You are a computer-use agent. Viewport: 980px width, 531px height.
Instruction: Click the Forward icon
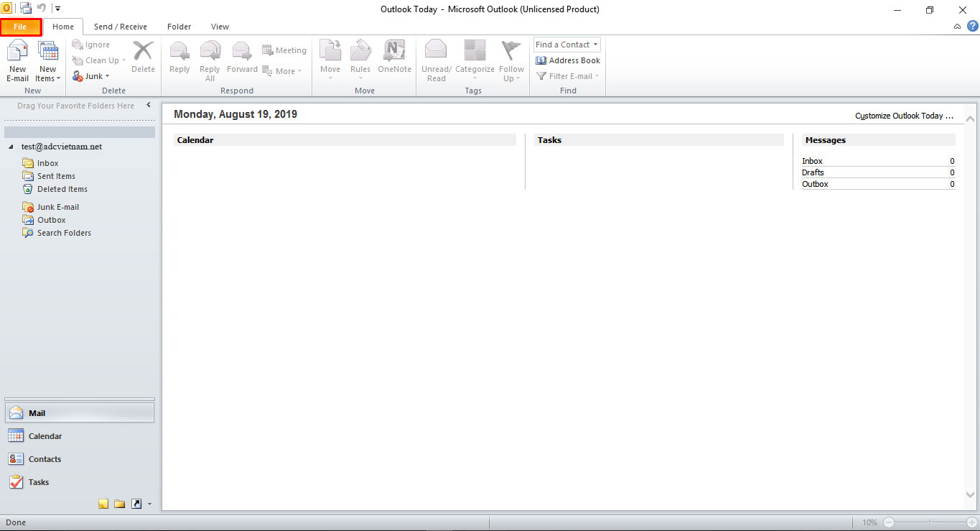[242, 57]
